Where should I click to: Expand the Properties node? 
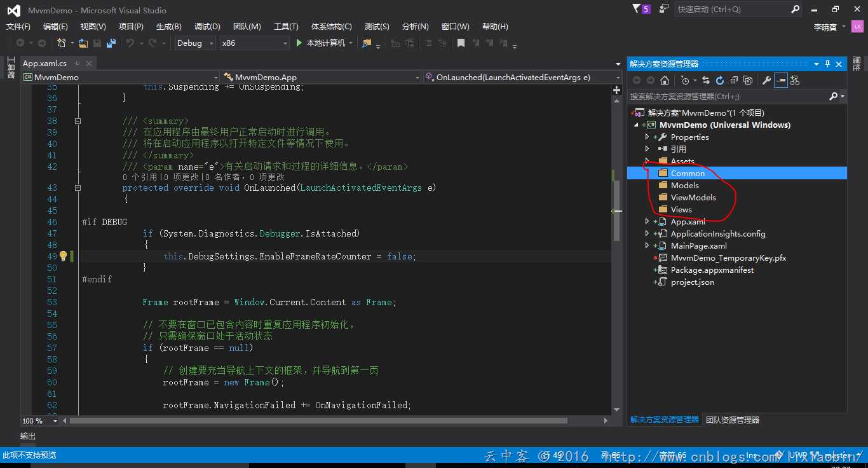[647, 137]
